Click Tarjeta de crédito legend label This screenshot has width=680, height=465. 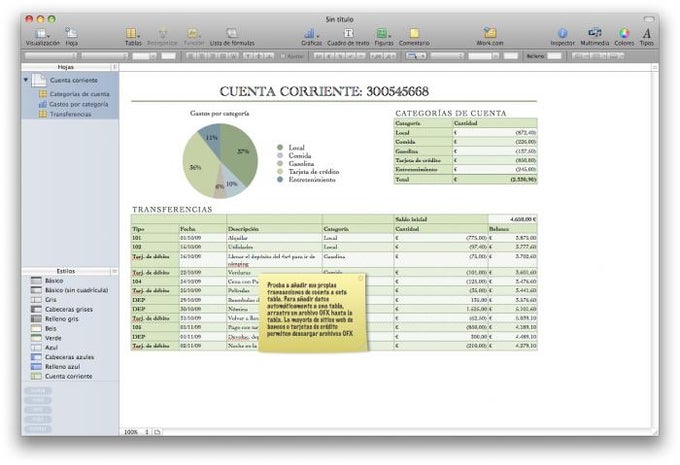tap(314, 171)
